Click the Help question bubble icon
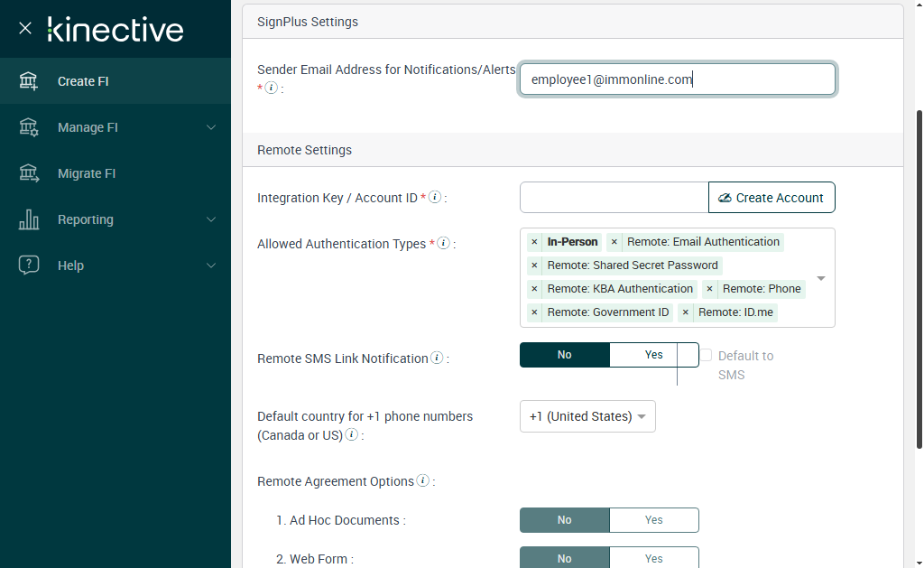 [28, 265]
